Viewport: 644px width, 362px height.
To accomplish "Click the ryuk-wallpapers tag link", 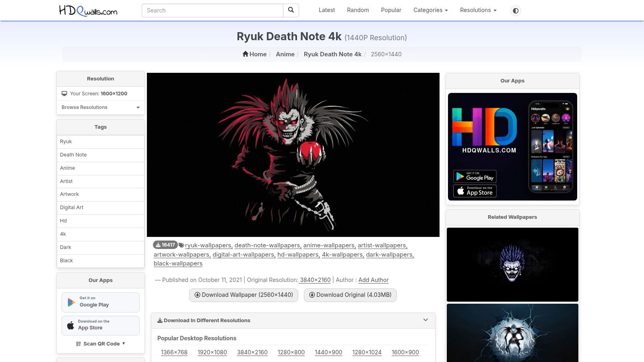I will [208, 245].
